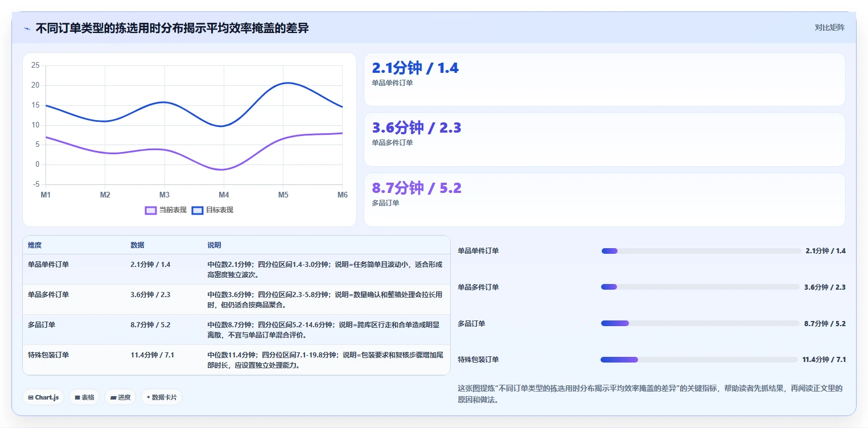This screenshot has width=868, height=428.
Task: Click the 对比矩阵 label in the header
Action: coord(829,27)
